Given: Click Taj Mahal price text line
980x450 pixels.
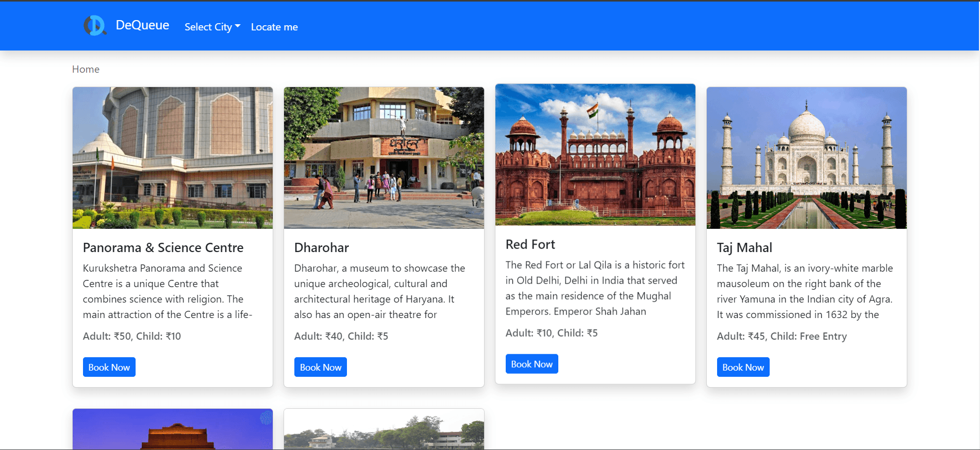Looking at the screenshot, I should click(782, 336).
